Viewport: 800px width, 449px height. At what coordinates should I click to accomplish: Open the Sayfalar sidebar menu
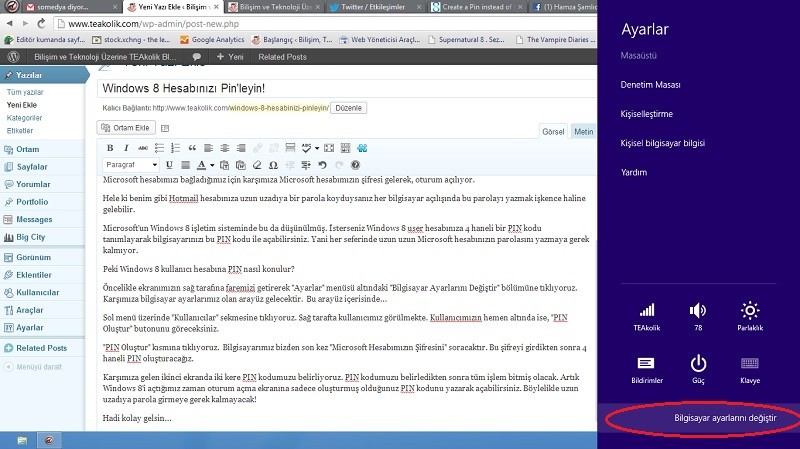(x=43, y=167)
